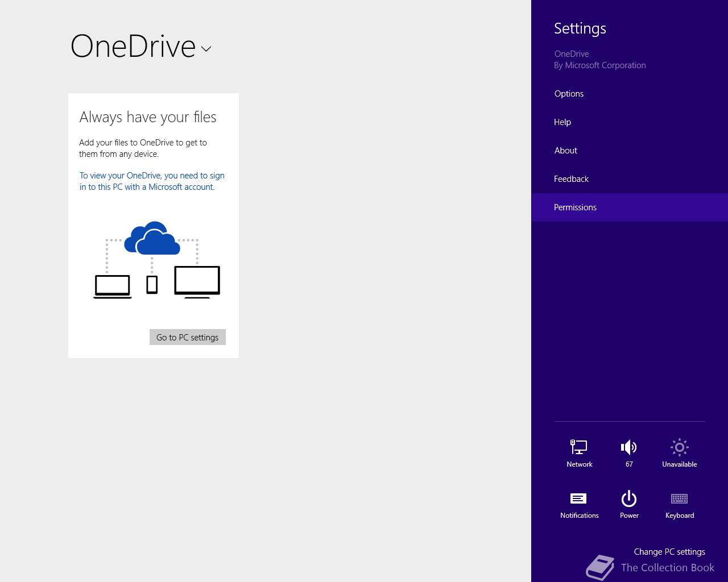Select Permissions in Settings pane
This screenshot has width=728, height=582.
coord(630,207)
